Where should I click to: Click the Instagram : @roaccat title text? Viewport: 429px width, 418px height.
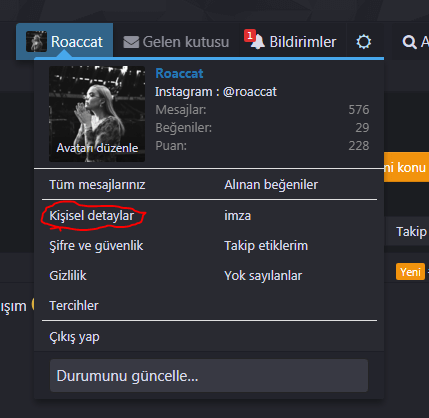pyautogui.click(x=216, y=92)
